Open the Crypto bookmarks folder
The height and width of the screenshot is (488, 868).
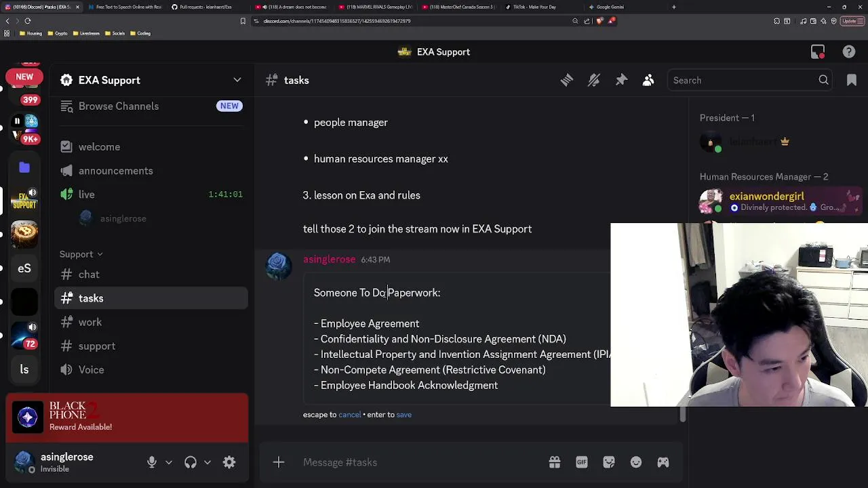click(x=58, y=33)
